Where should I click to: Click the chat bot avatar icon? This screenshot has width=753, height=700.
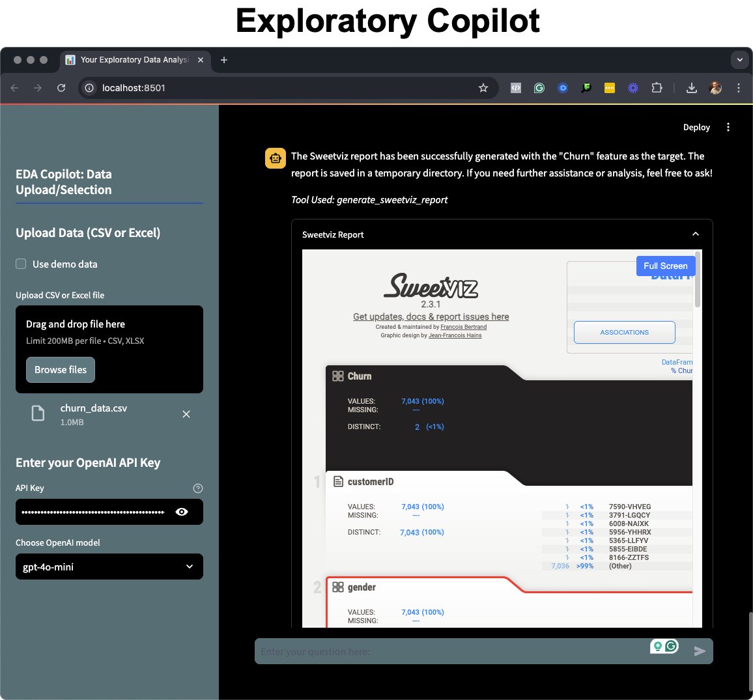coord(275,158)
